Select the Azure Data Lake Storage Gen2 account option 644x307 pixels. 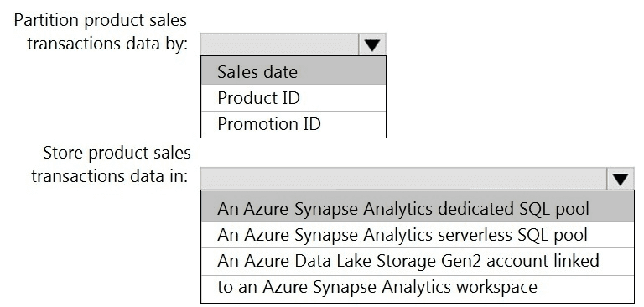[418, 261]
